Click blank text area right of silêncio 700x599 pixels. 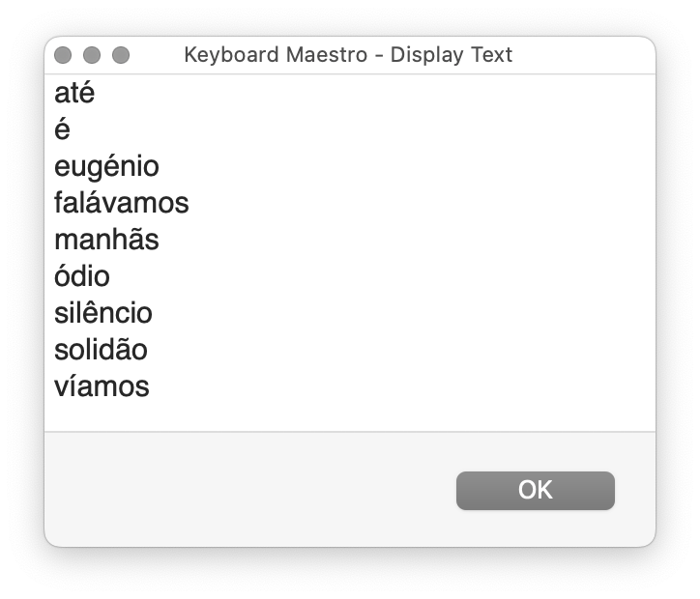click(404, 313)
